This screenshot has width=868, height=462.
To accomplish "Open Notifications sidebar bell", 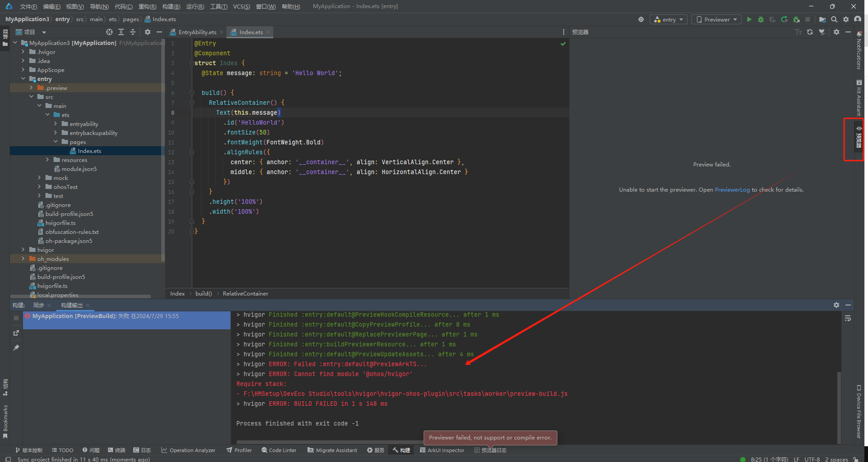I will coord(859,50).
